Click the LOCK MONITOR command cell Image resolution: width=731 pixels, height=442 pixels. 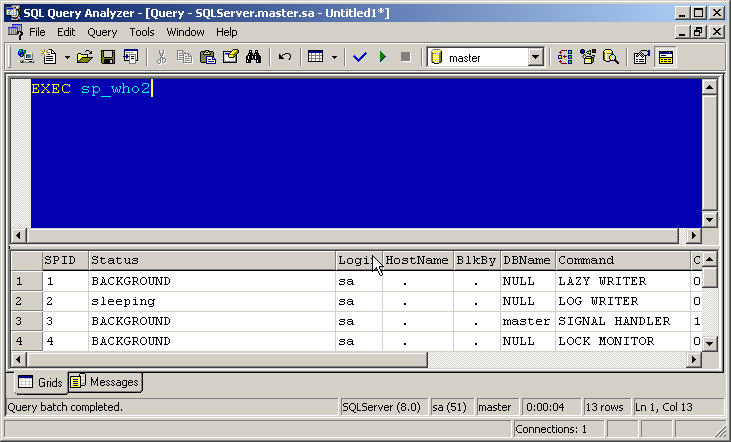623,341
